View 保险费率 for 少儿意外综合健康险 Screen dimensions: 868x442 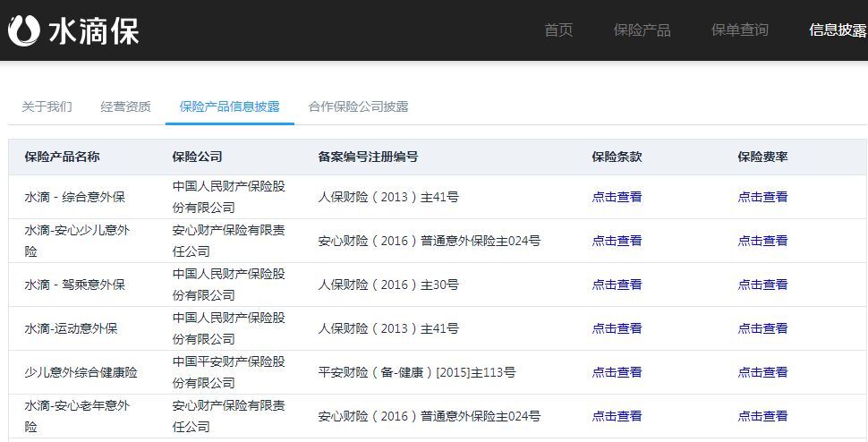click(762, 372)
